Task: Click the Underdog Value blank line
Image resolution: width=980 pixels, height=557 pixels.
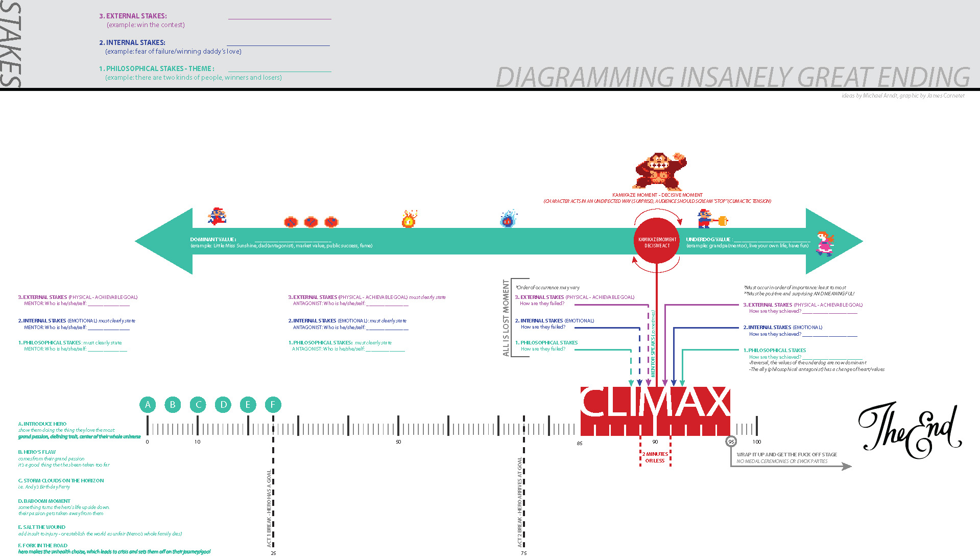Action: click(x=771, y=240)
